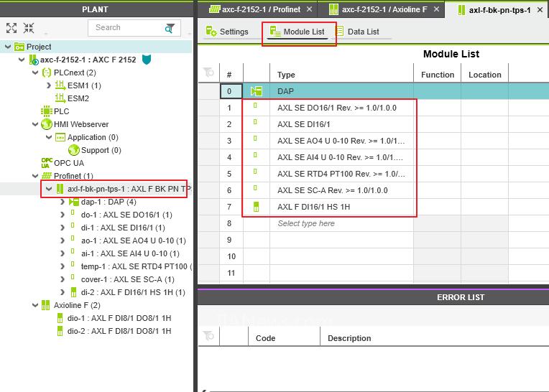Click the Support globe icon
The image size is (549, 392).
tap(74, 150)
